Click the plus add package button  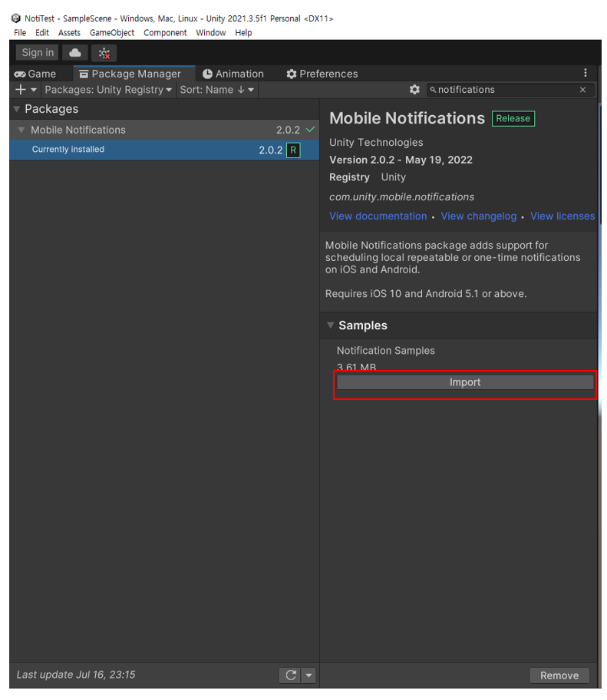[26, 89]
